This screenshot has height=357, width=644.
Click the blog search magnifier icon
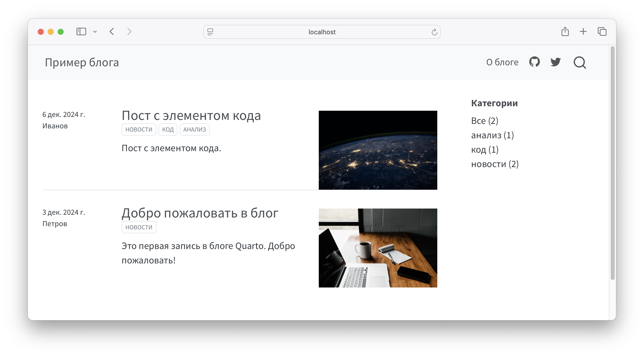579,63
